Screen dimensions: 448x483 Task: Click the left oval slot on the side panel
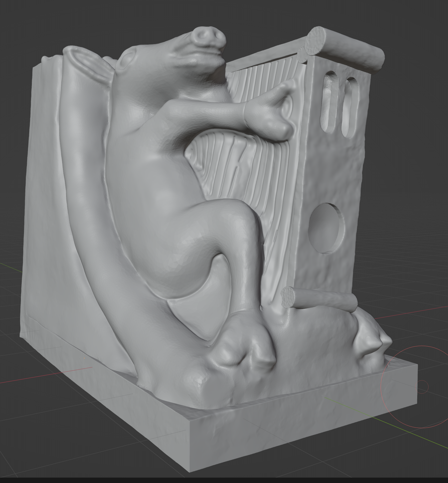tap(330, 102)
